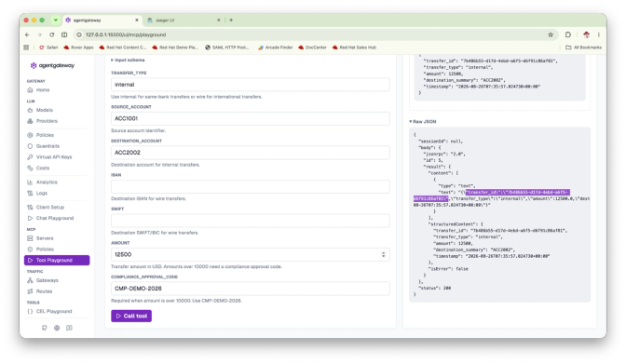This screenshot has height=364, width=626.
Task: Open Red Hat Sales Hub bookmark
Action: coord(355,47)
